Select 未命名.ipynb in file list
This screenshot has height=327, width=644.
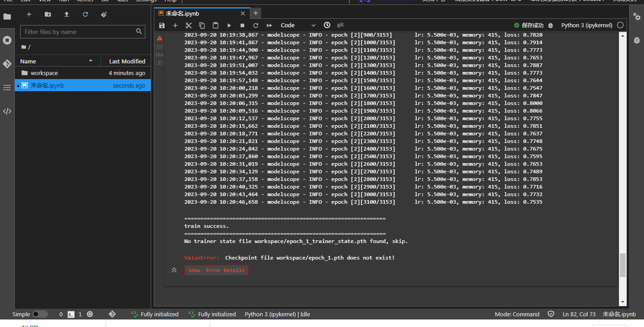tap(83, 85)
